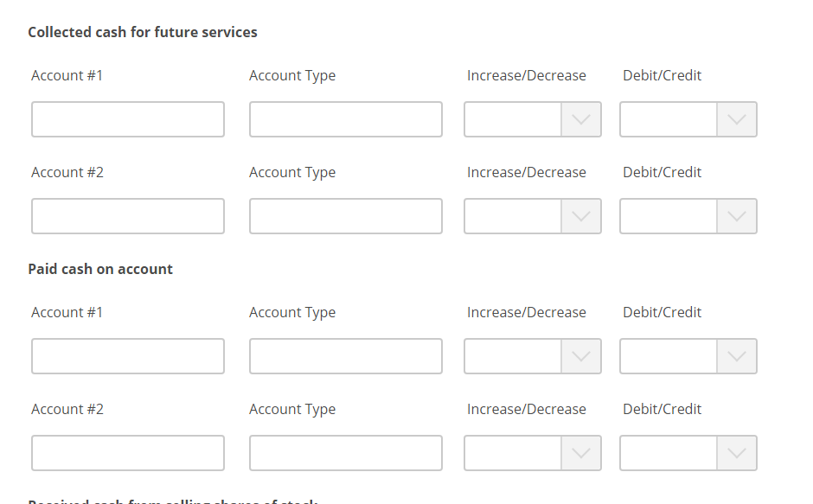813x504 pixels.
Task: Click the Account Type field for Account #2 under Collected cash
Action: [345, 216]
